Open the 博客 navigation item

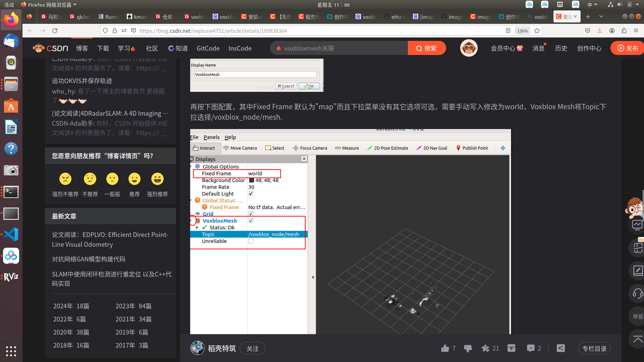82,48
